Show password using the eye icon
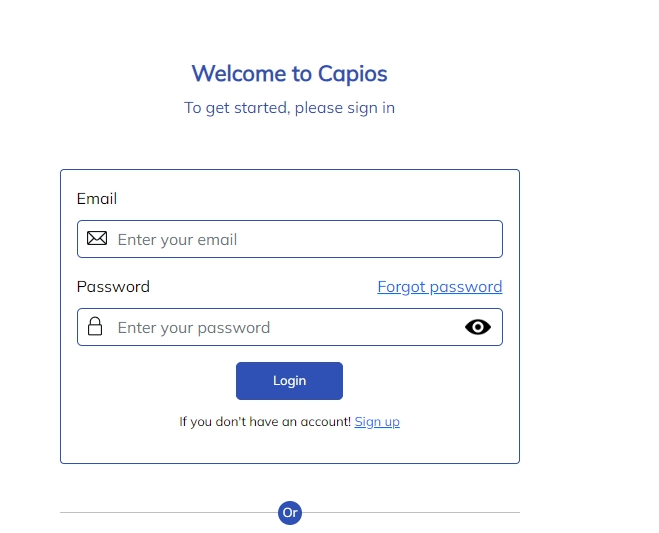The width and height of the screenshot is (659, 533). click(477, 327)
